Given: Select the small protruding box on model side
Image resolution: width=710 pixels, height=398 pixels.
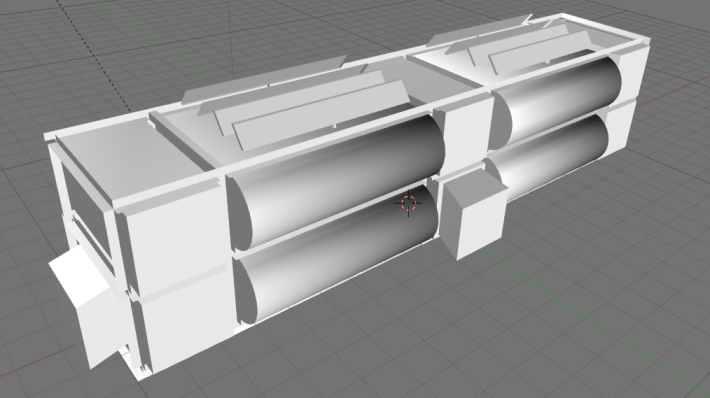Looking at the screenshot, I should click(x=474, y=214).
